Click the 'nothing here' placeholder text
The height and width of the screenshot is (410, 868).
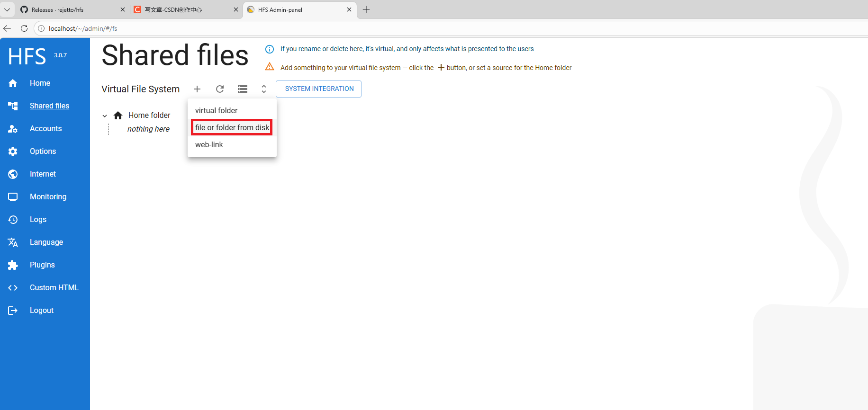click(x=148, y=129)
